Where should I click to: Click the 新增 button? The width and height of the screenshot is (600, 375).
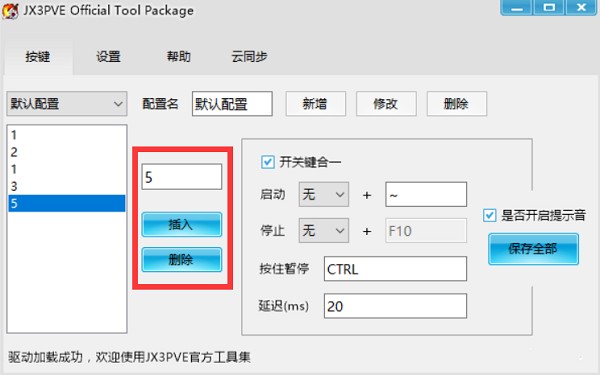pos(315,104)
